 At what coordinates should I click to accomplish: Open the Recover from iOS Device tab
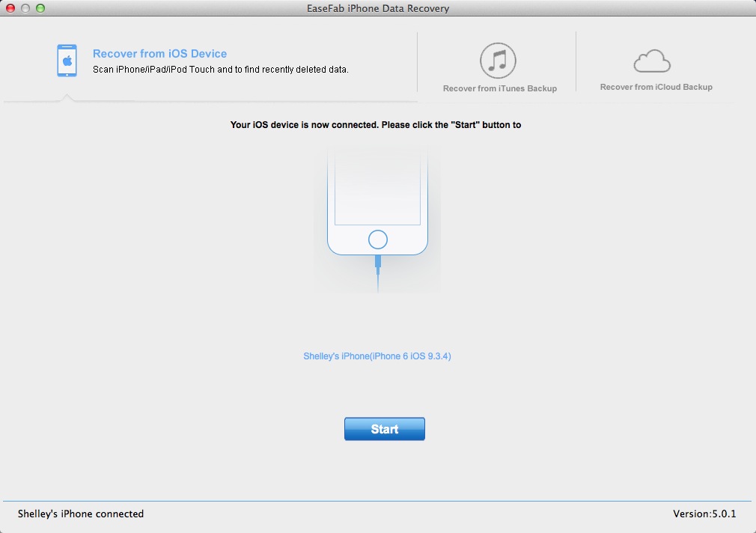159,54
